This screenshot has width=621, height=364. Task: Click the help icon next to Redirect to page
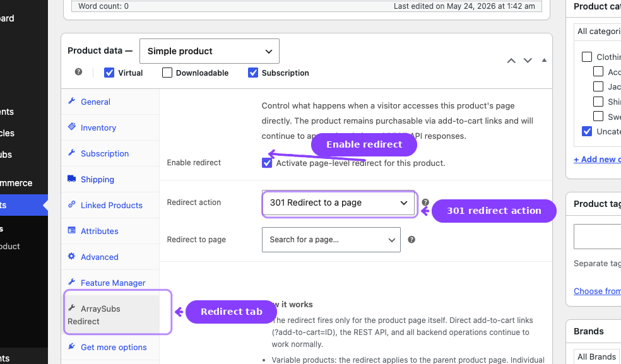point(411,239)
